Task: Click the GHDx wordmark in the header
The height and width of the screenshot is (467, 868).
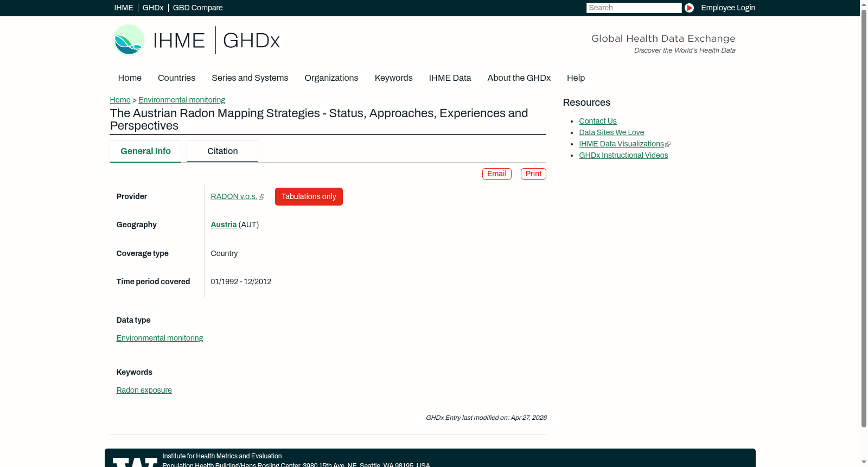Action: [251, 41]
